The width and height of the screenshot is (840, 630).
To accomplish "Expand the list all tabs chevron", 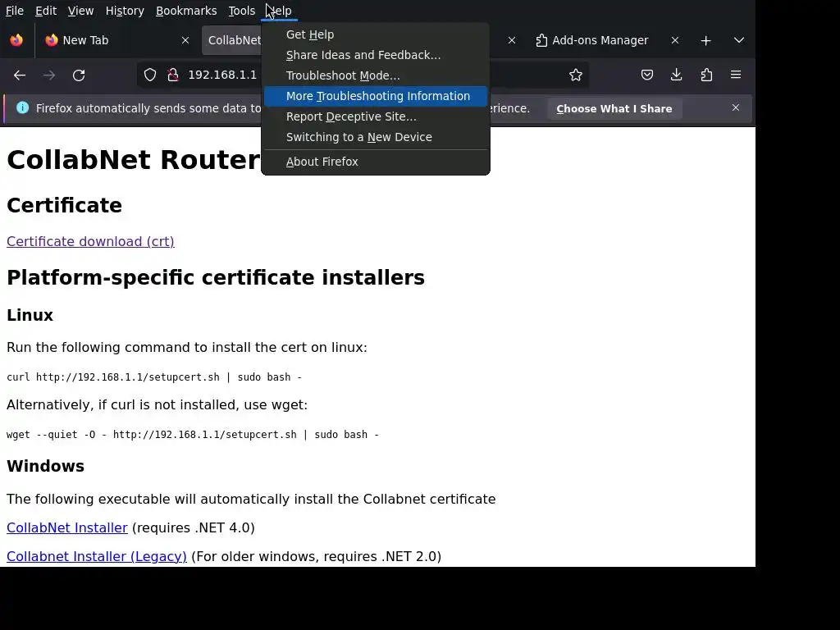I will (739, 40).
